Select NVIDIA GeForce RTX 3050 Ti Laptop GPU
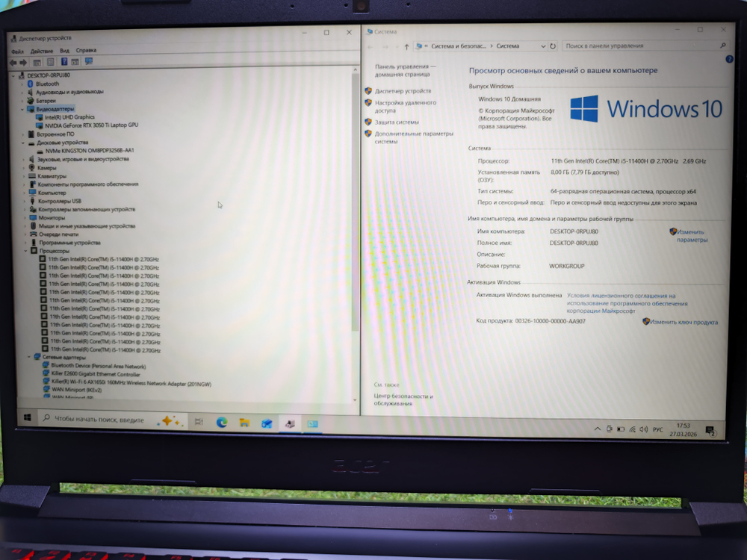Image resolution: width=747 pixels, height=560 pixels. point(91,125)
